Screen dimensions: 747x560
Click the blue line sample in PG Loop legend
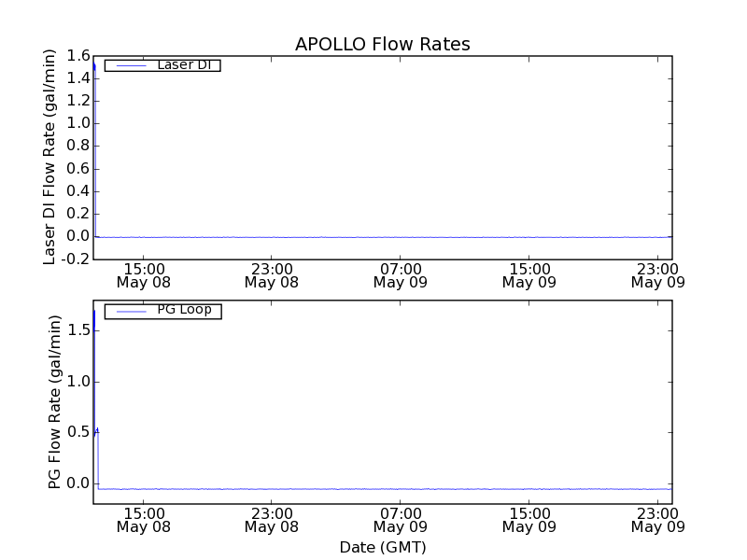131,312
